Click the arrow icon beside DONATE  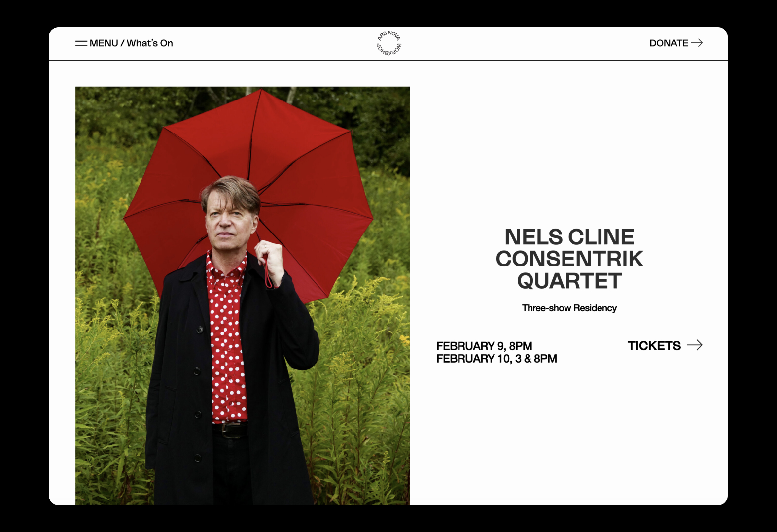coord(697,43)
